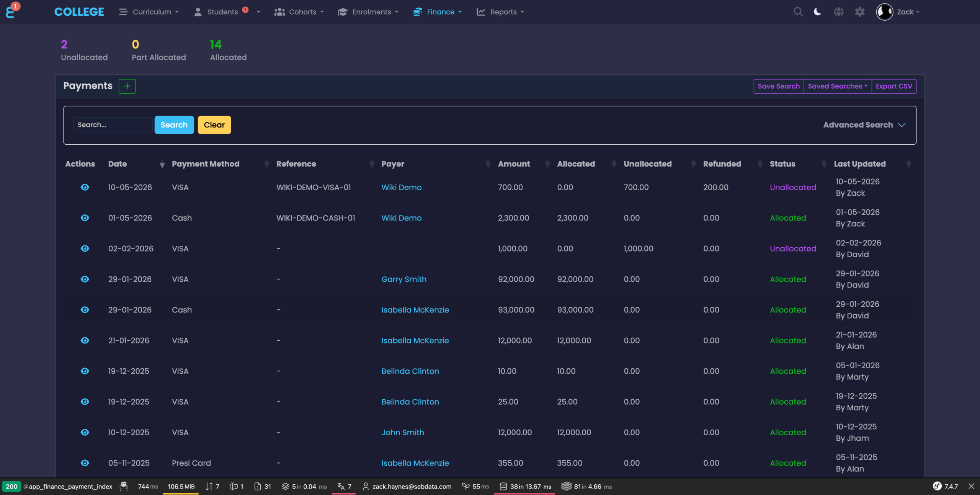The image size is (980, 495).
Task: Open @app_finance_payment_index route panel
Action: 68,486
